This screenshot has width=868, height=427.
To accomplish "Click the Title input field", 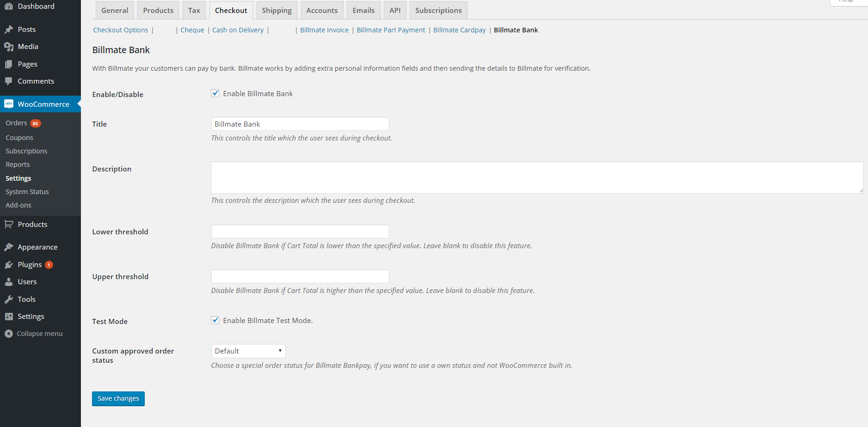I will click(300, 124).
